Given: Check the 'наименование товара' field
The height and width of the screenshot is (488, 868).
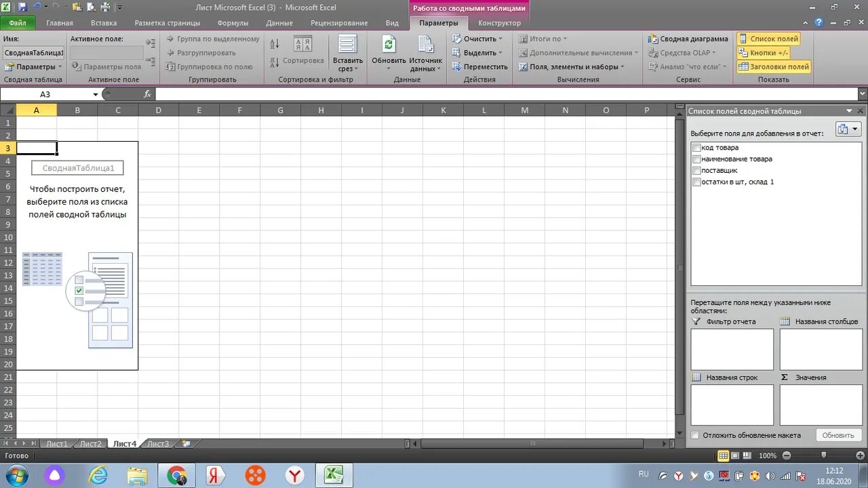Looking at the screenshot, I should tap(696, 159).
